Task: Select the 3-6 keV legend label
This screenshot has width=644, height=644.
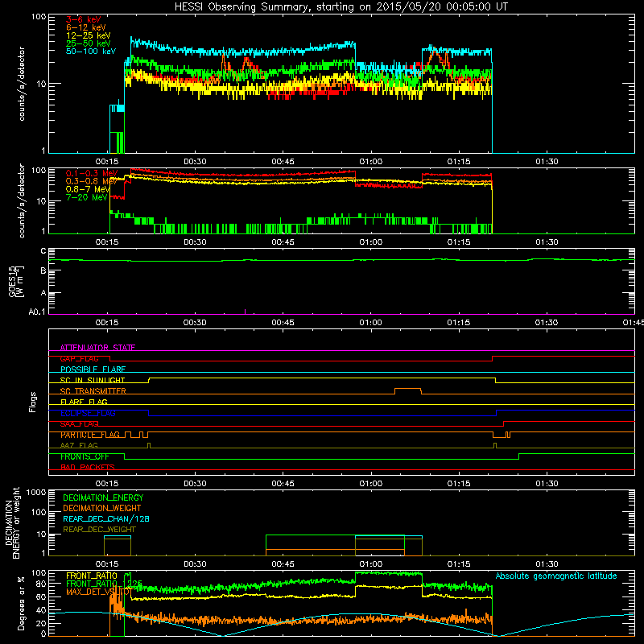Action: pos(84,19)
